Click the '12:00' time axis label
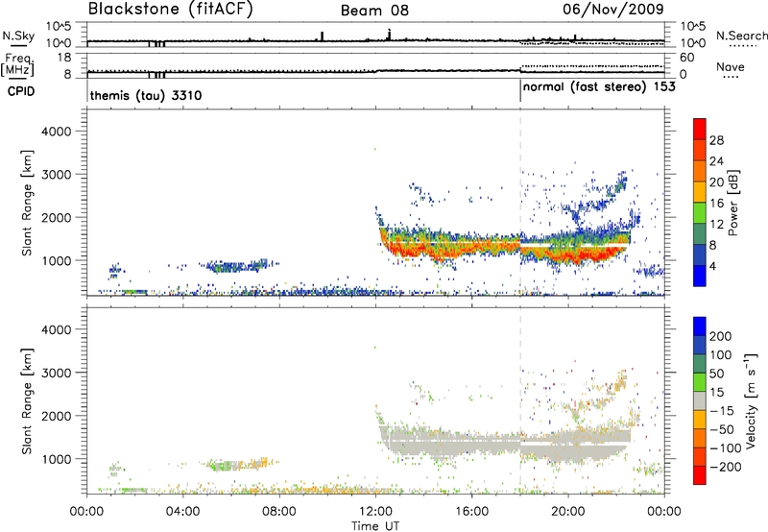The image size is (768, 532). pos(375,512)
